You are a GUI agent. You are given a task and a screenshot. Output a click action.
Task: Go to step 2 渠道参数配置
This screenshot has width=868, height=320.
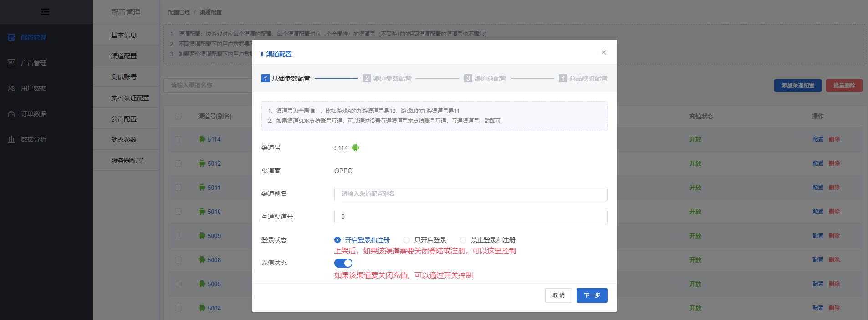click(x=387, y=78)
